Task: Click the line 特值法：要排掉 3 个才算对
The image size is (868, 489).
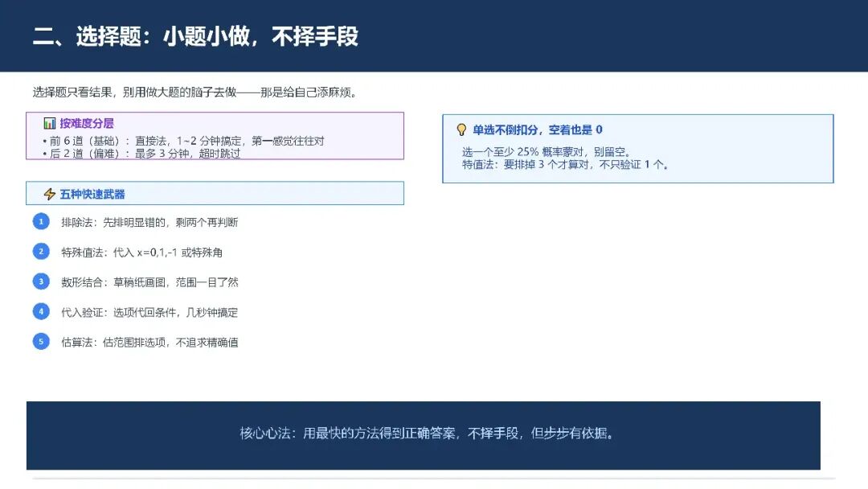Action: [565, 164]
